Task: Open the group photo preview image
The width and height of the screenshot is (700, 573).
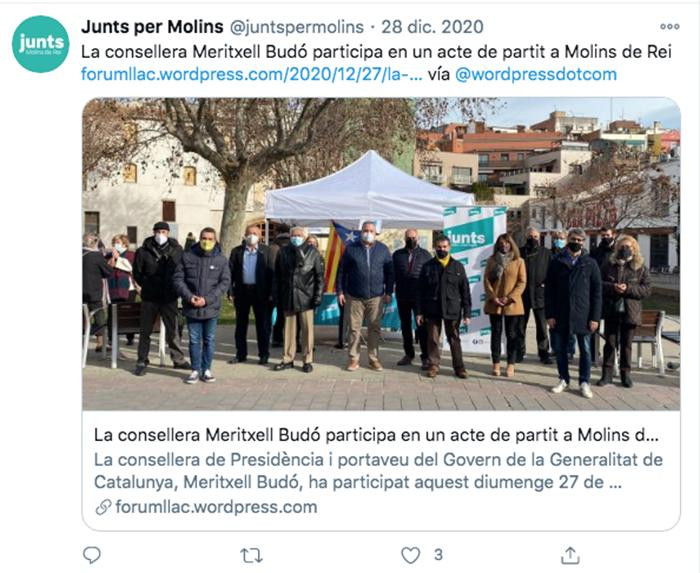Action: 381,254
